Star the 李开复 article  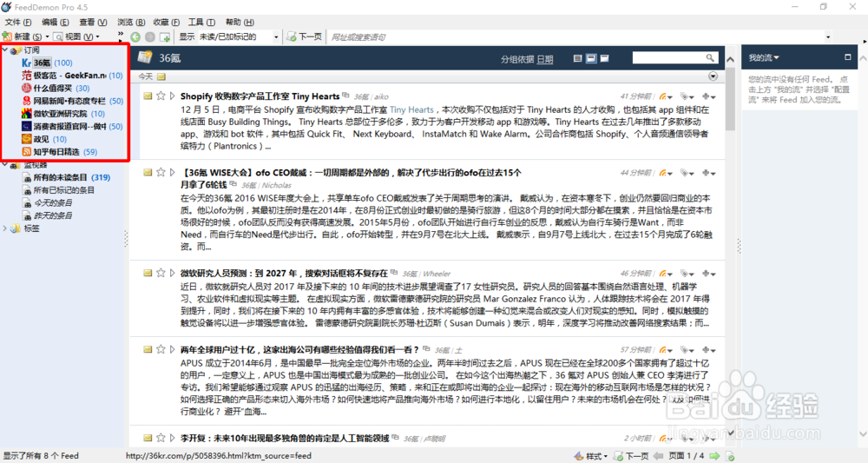click(161, 438)
